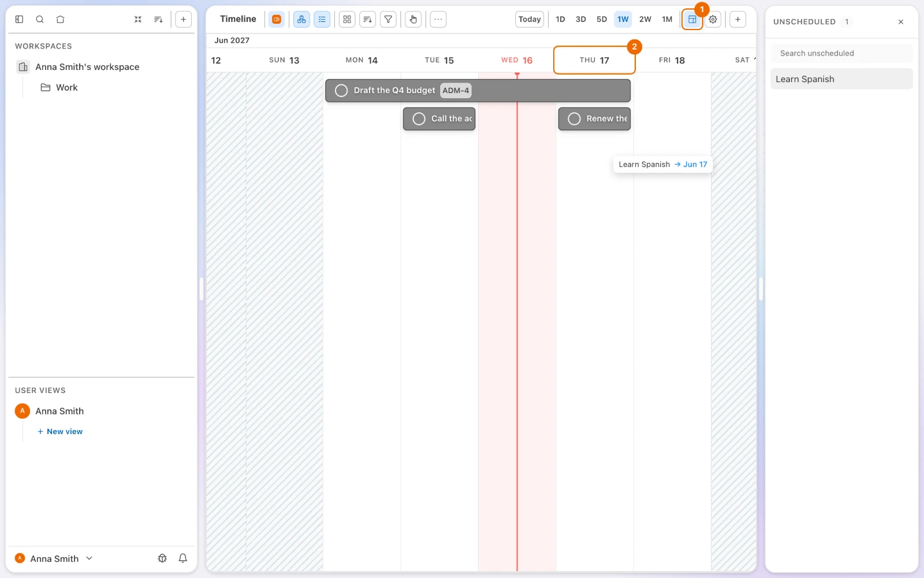This screenshot has height=578, width=924.
Task: Add new item with sidebar plus button
Action: pos(183,19)
